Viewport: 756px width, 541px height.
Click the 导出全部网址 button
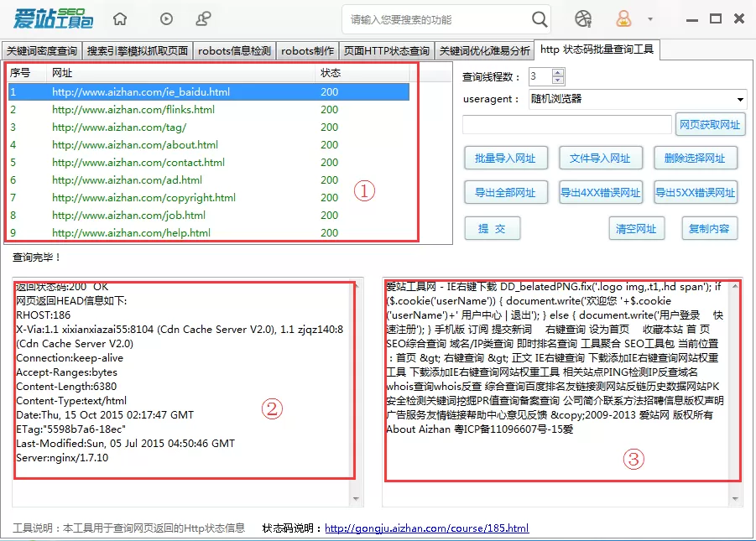click(x=506, y=192)
